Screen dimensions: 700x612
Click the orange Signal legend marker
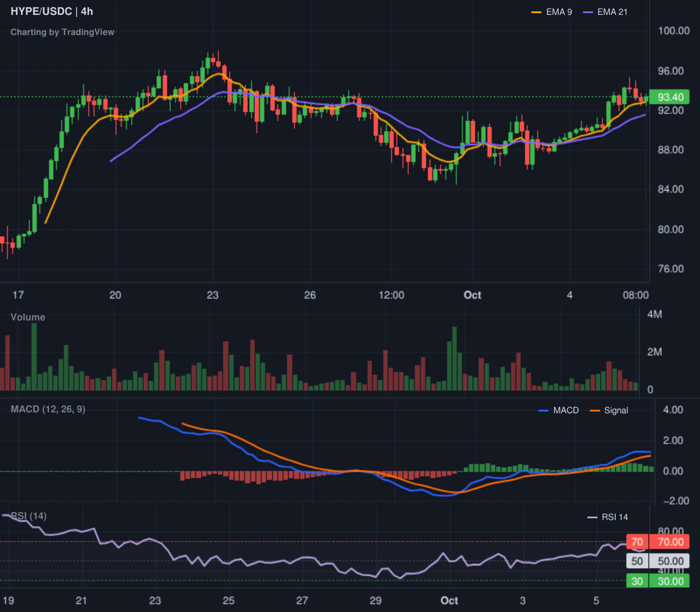tap(595, 411)
